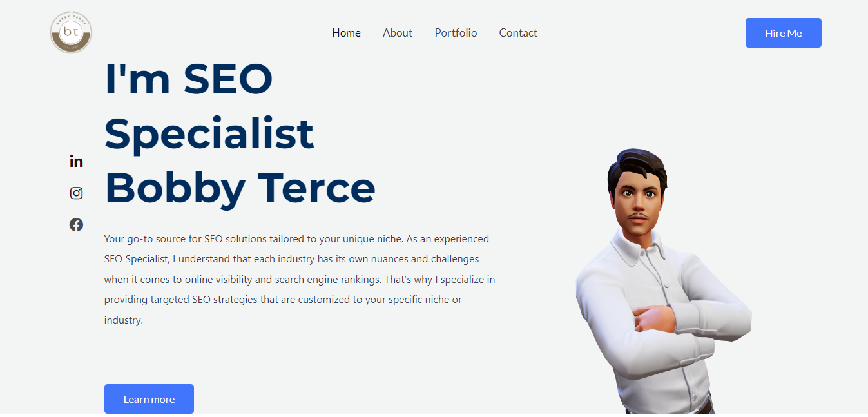Viewport: 868px width, 417px height.
Task: Click the Bobby Terce circular logo
Action: click(71, 32)
